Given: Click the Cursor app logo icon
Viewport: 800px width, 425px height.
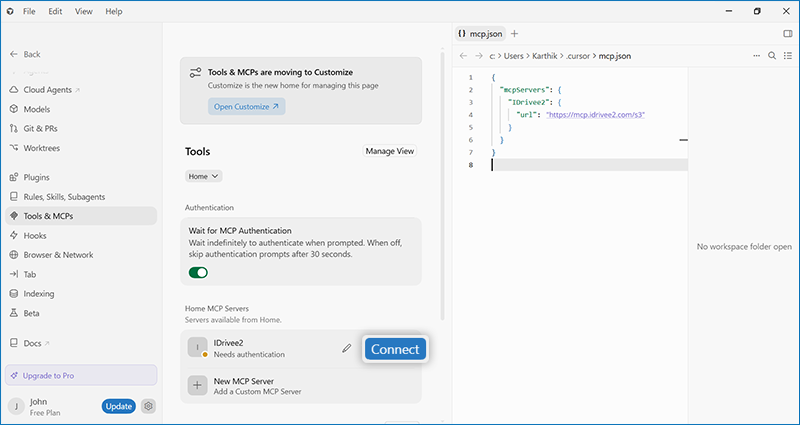Looking at the screenshot, I should pos(10,11).
